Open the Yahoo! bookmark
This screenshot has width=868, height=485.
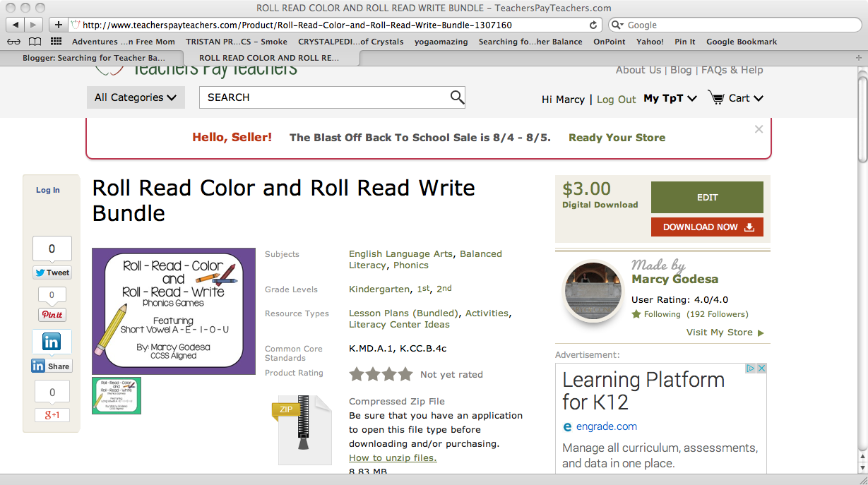(x=650, y=42)
